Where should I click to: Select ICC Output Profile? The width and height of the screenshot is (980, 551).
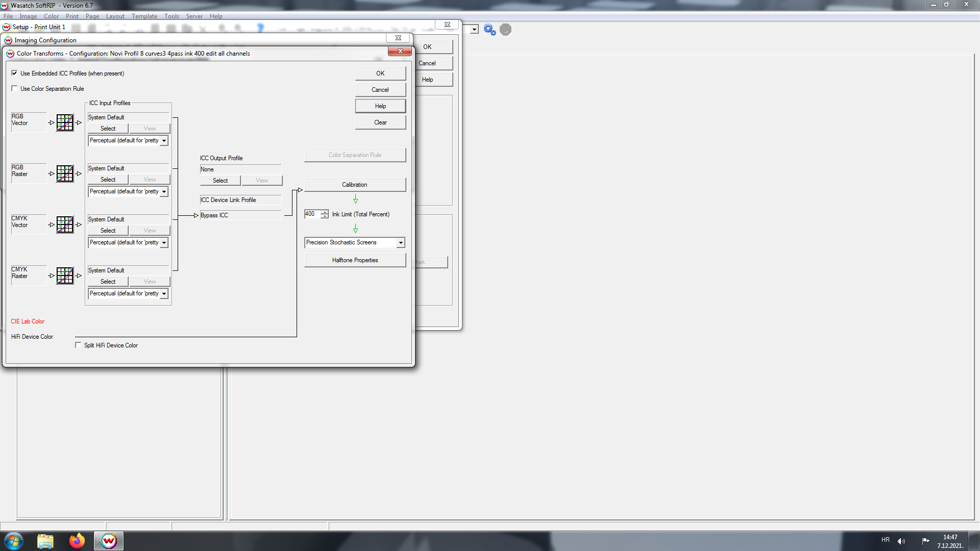pos(220,180)
